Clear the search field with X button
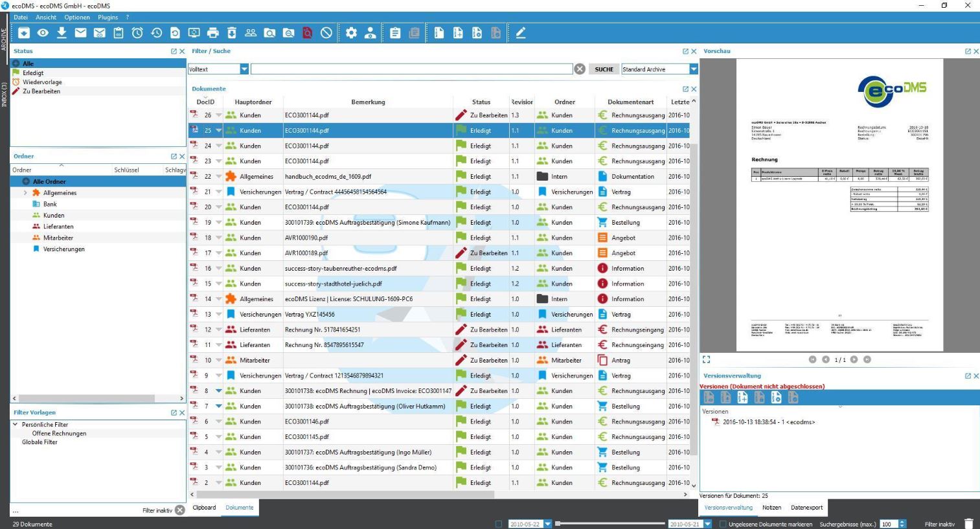 580,69
